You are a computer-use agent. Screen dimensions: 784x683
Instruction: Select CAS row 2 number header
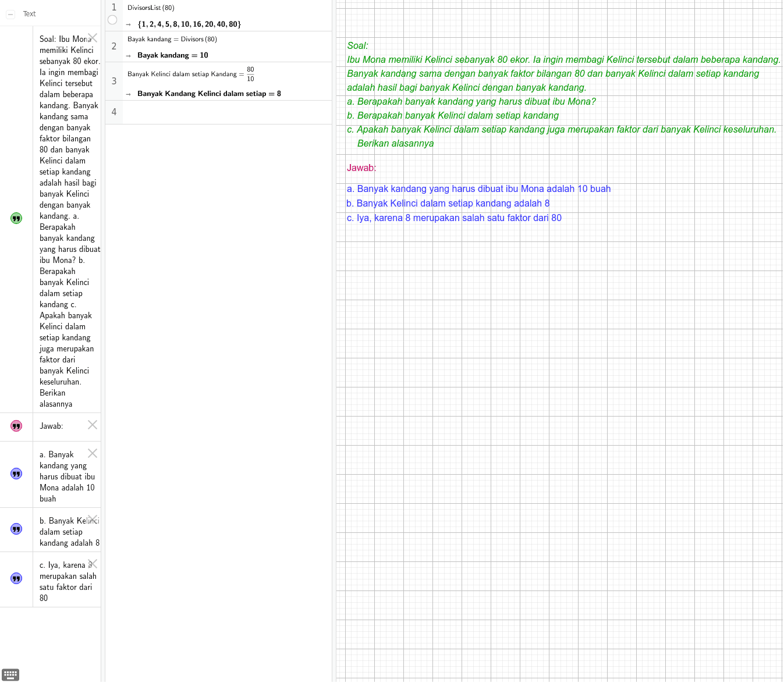click(114, 47)
